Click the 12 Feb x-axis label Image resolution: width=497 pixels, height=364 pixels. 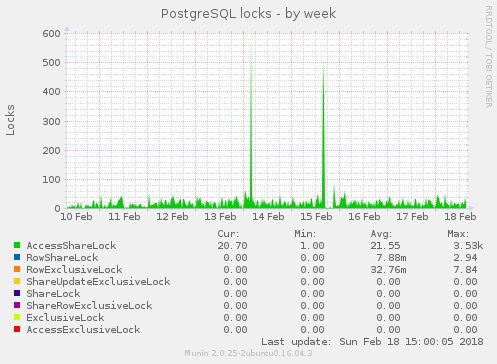(172, 217)
